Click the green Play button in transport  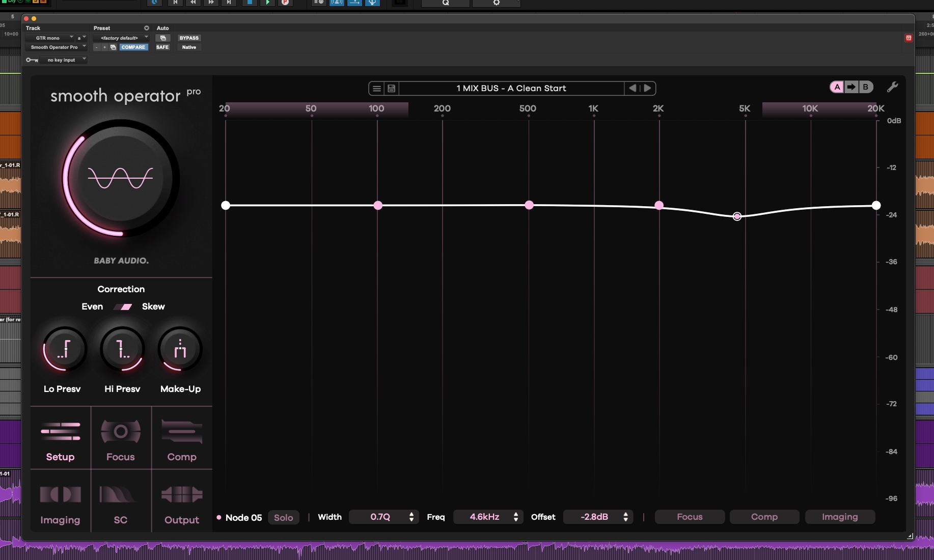click(267, 3)
